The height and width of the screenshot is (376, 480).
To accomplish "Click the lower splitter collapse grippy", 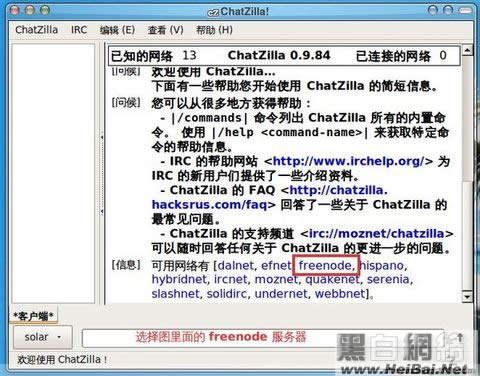I will [x=102, y=211].
